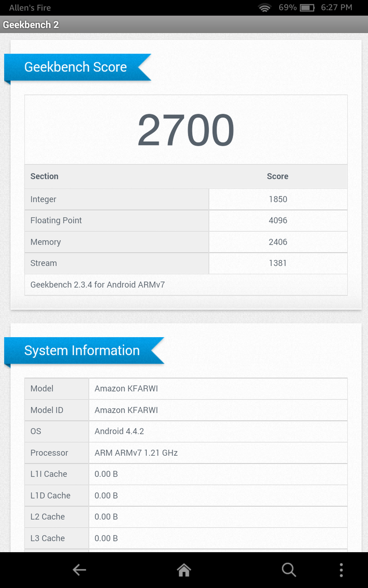Select the L3 Cache label

click(x=48, y=538)
